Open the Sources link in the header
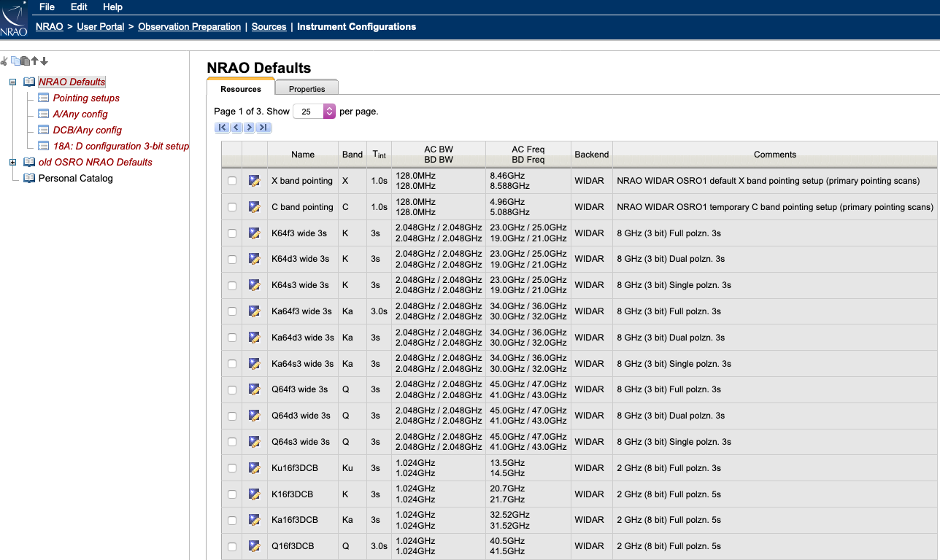 [x=269, y=27]
